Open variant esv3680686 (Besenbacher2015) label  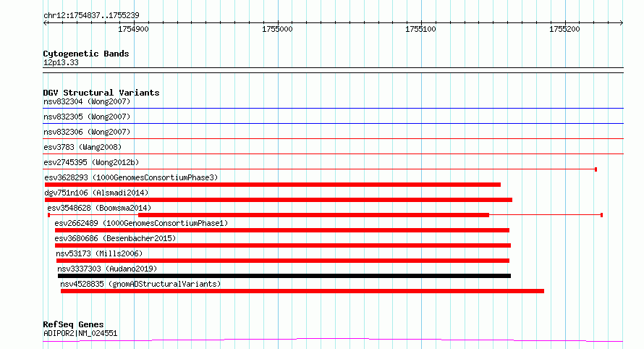[115, 238]
